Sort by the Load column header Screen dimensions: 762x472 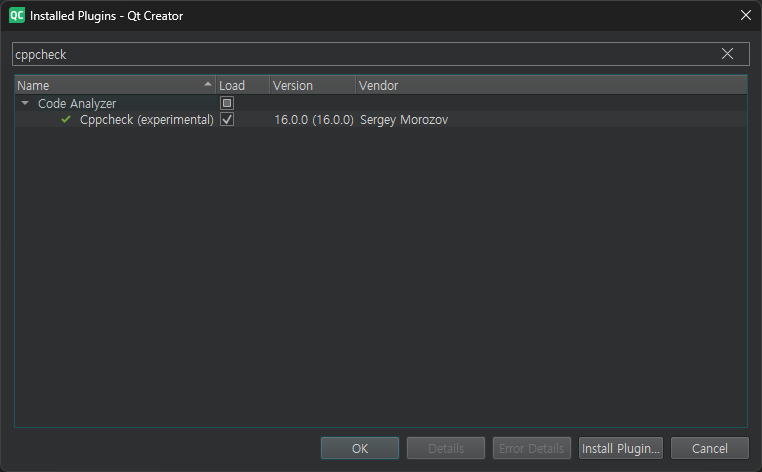[x=242, y=86]
